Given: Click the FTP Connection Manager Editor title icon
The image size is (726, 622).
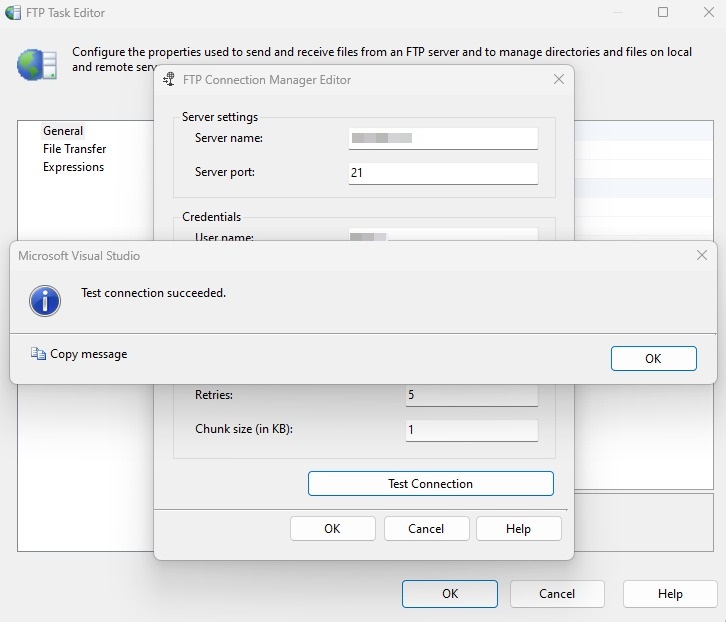Looking at the screenshot, I should coord(169,80).
